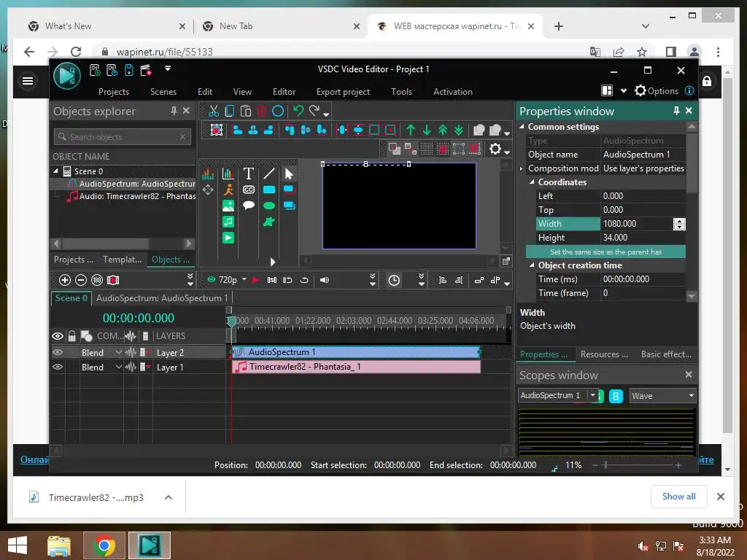Click the green Add audio music note icon

tap(228, 222)
